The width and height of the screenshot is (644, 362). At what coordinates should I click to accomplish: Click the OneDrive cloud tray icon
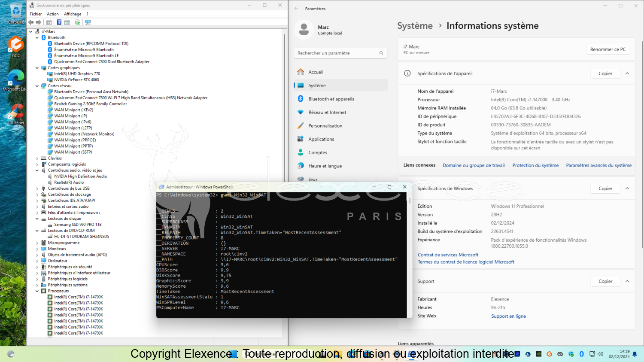click(x=560, y=354)
